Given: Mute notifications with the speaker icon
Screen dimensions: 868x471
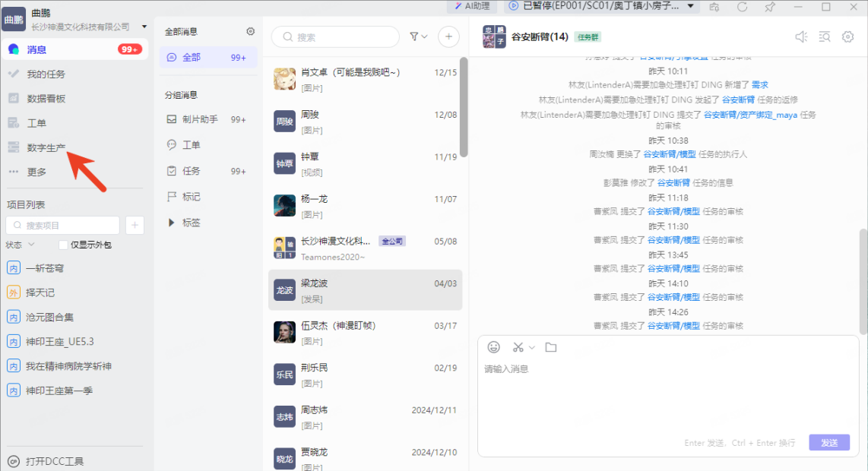Looking at the screenshot, I should [x=801, y=36].
